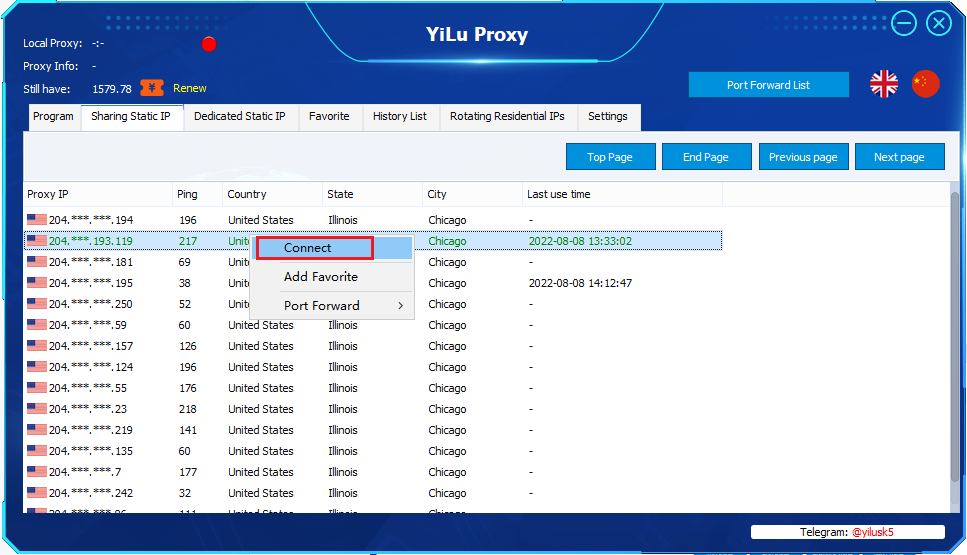Click the US flag beside 204.***.***.124
967x555 pixels.
pos(37,366)
